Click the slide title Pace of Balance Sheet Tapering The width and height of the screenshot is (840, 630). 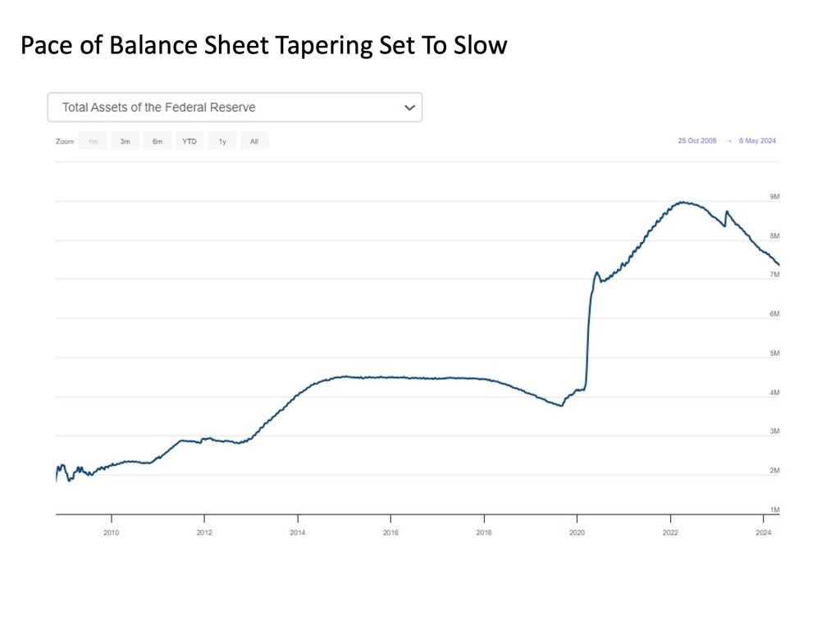pyautogui.click(x=263, y=46)
